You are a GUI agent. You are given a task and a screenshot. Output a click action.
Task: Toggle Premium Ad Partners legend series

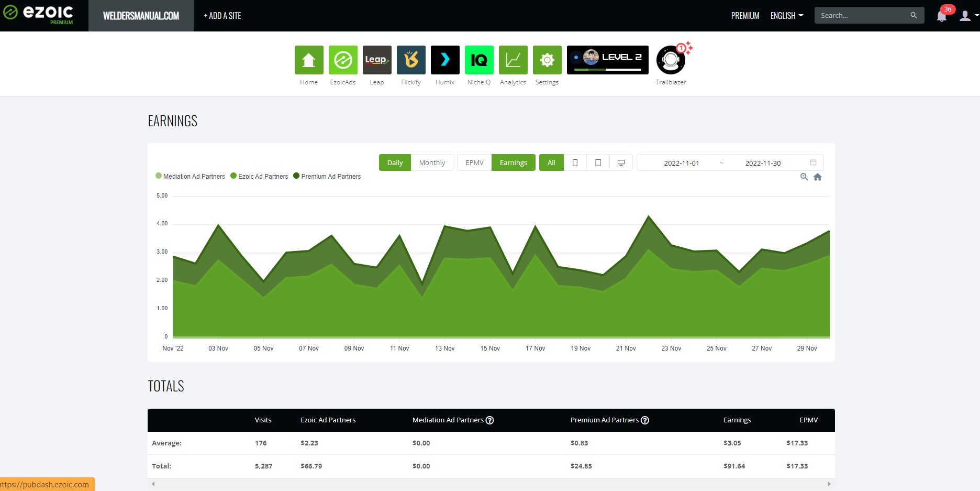pos(327,177)
